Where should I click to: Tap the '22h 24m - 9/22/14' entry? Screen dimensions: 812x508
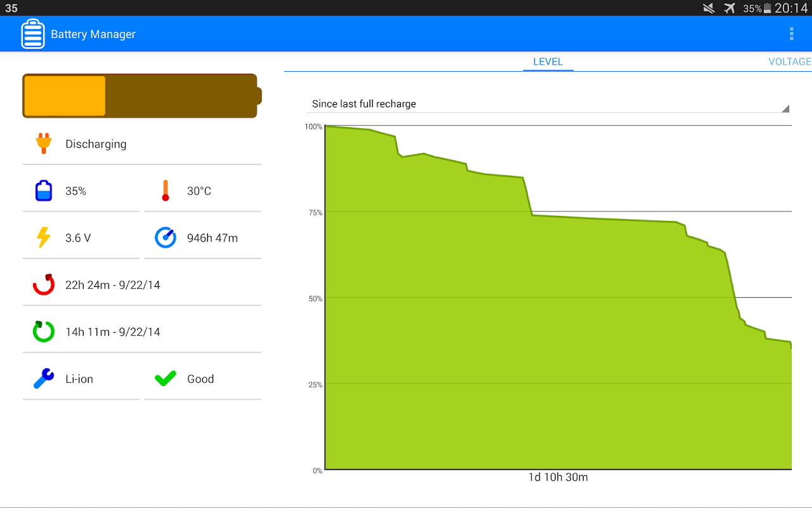pos(113,284)
